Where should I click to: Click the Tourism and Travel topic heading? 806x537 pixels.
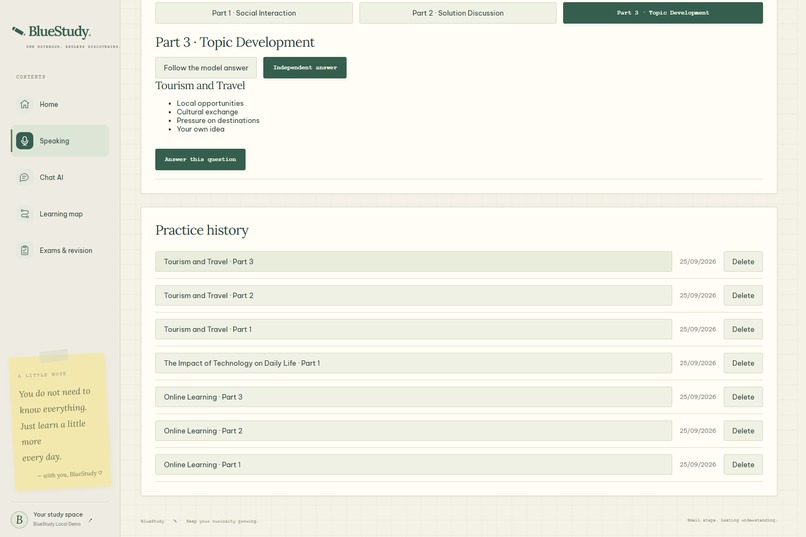(200, 86)
